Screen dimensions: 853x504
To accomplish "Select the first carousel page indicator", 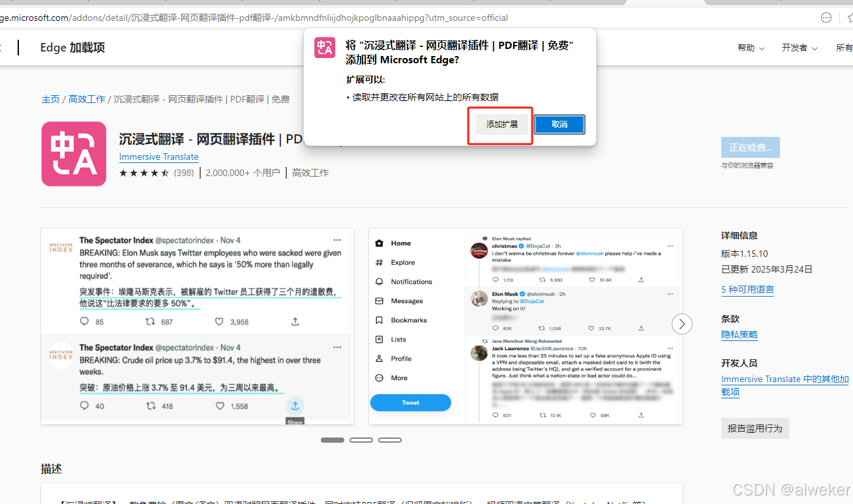I will pos(333,440).
